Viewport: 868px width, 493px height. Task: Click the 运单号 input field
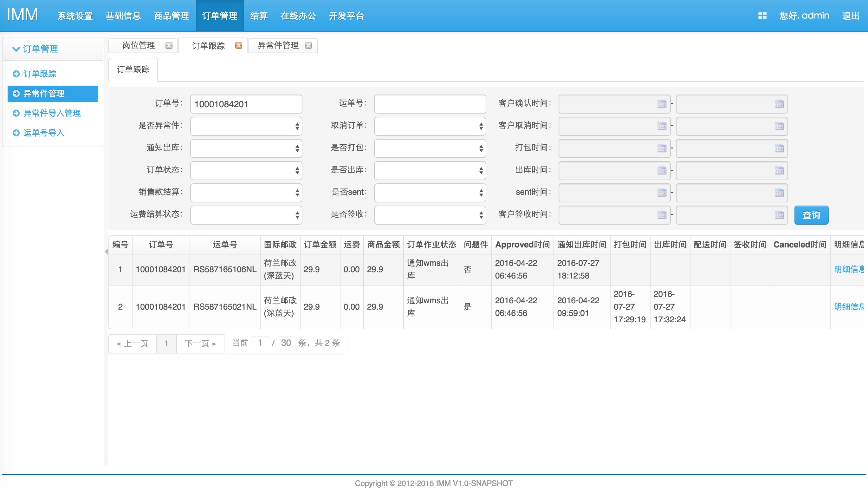pos(430,104)
